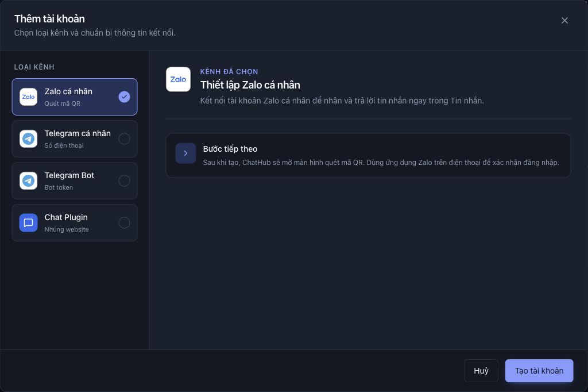Click the chevron icon next to Bước tiếp theo
This screenshot has height=392, width=588.
[x=185, y=153]
